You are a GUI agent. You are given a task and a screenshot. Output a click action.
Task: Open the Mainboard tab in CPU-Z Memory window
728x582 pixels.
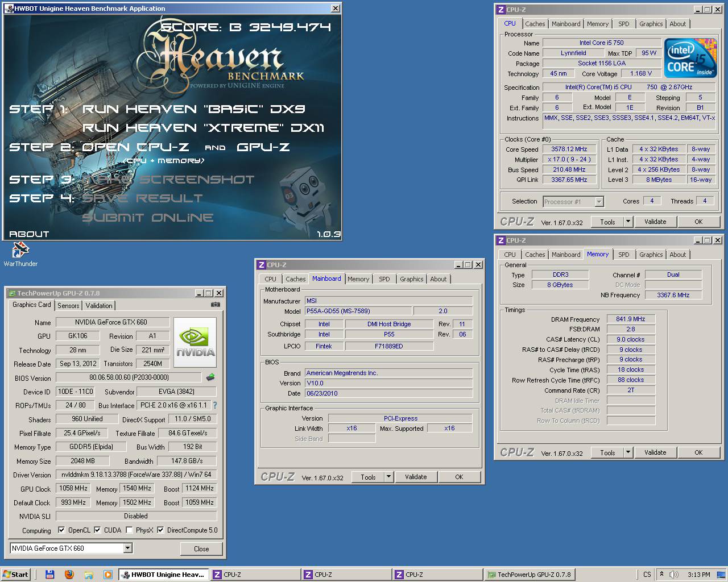click(566, 255)
